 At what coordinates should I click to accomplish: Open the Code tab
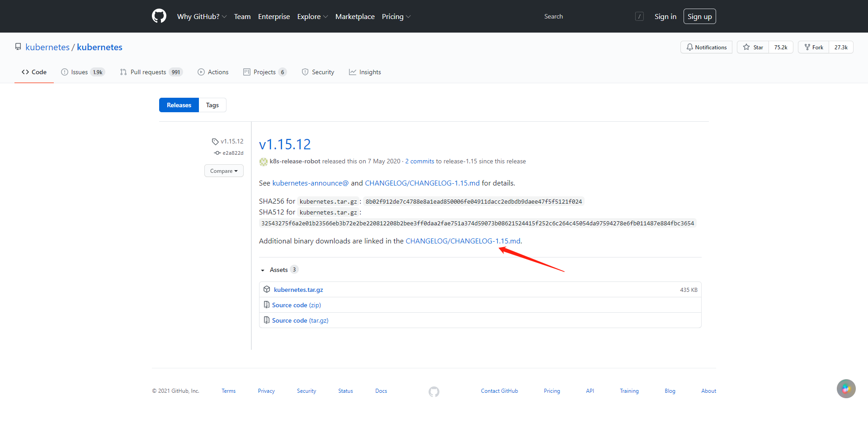(x=34, y=72)
